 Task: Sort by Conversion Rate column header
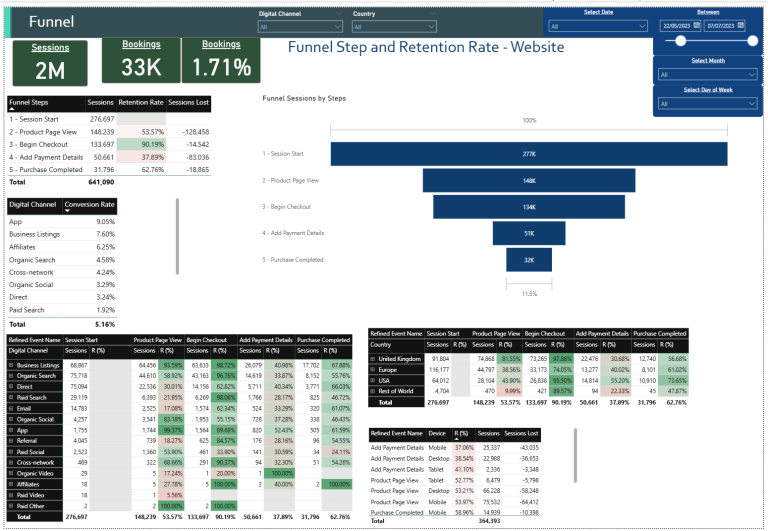point(88,205)
